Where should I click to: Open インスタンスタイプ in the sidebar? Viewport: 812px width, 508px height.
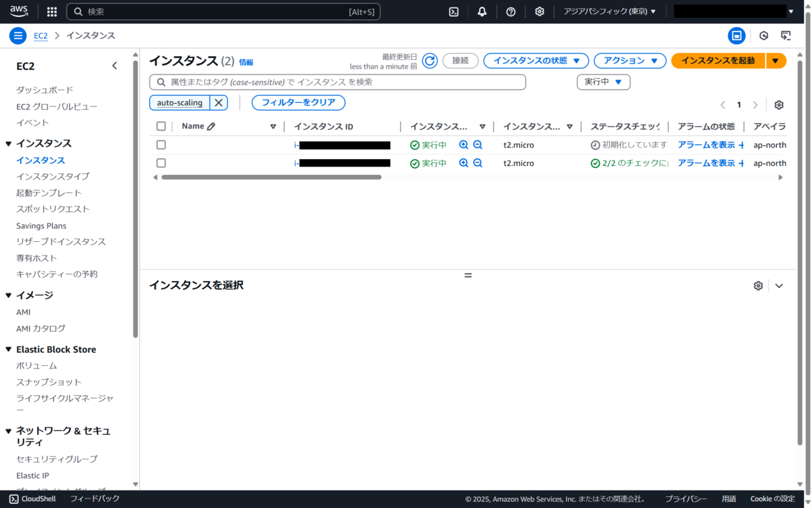pos(53,176)
